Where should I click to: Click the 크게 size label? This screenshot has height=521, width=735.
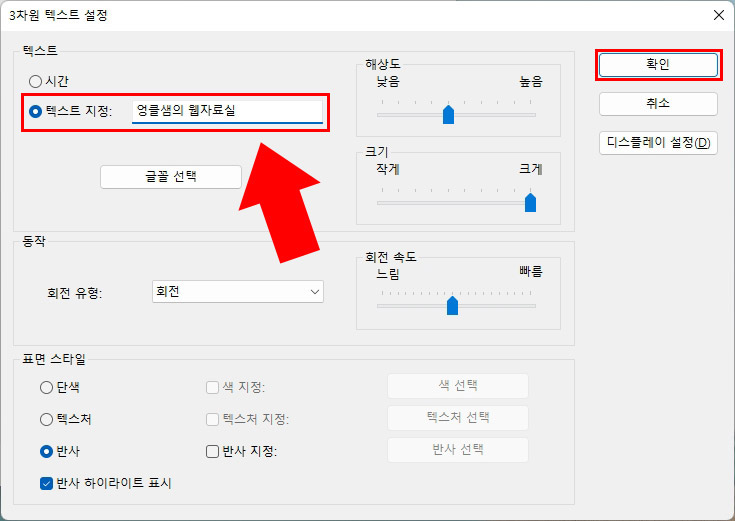point(531,169)
